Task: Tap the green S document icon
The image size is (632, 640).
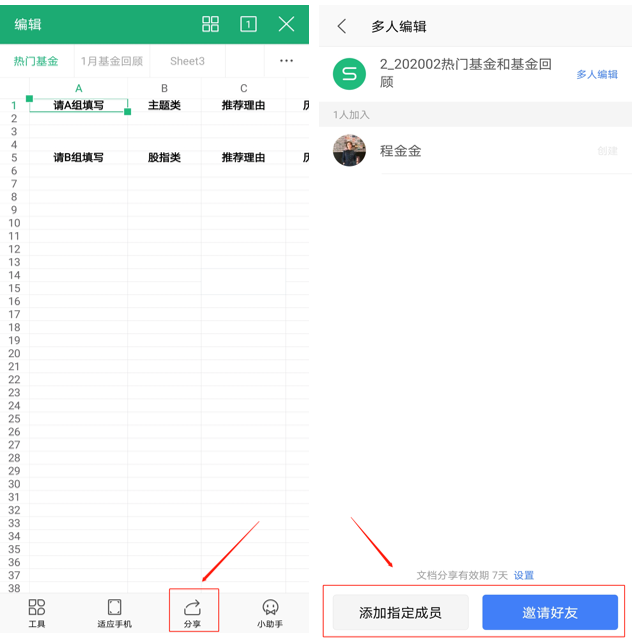Action: tap(349, 74)
